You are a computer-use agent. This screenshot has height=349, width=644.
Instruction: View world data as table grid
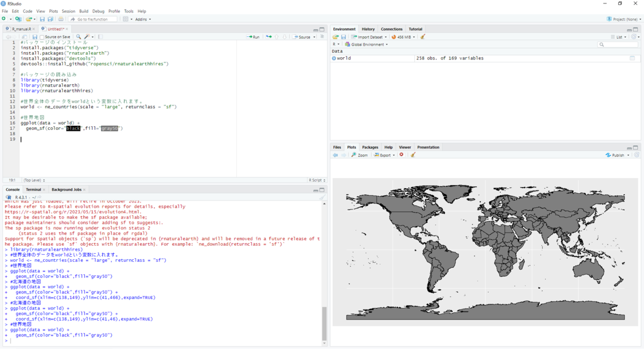[x=632, y=58]
